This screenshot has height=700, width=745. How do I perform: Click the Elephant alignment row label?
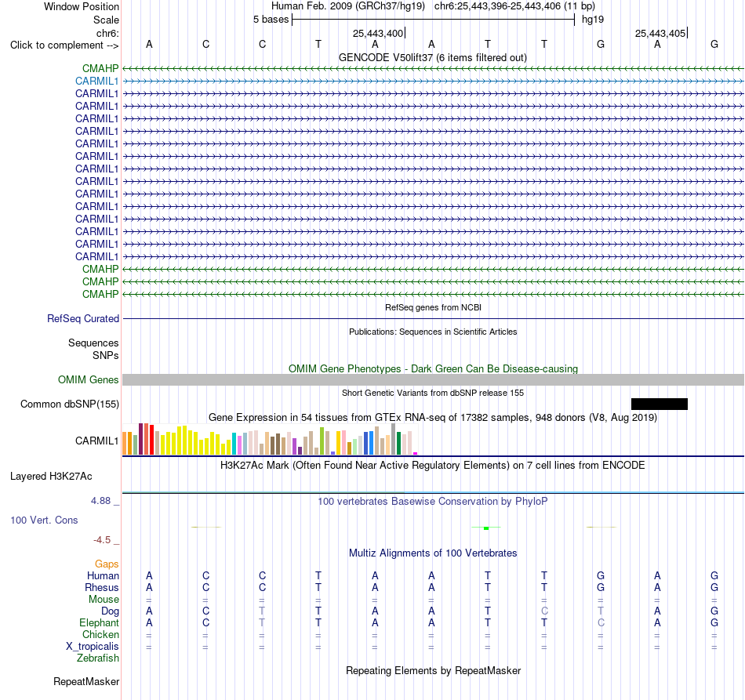[99, 622]
